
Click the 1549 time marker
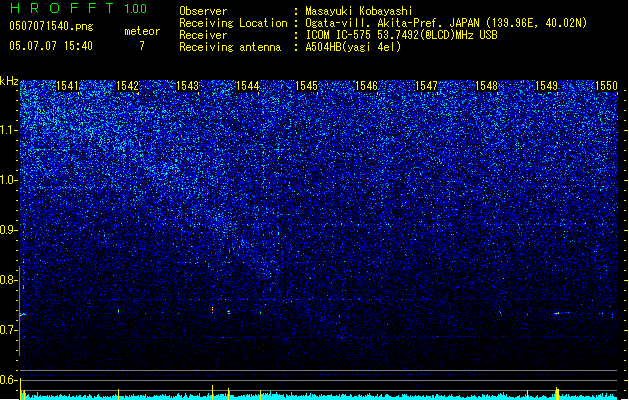(x=546, y=86)
